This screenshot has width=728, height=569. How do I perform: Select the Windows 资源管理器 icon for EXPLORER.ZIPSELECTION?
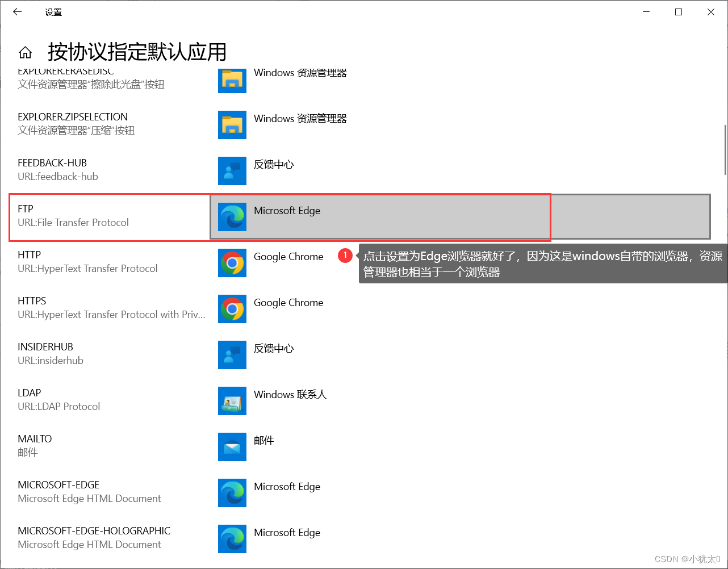232,125
